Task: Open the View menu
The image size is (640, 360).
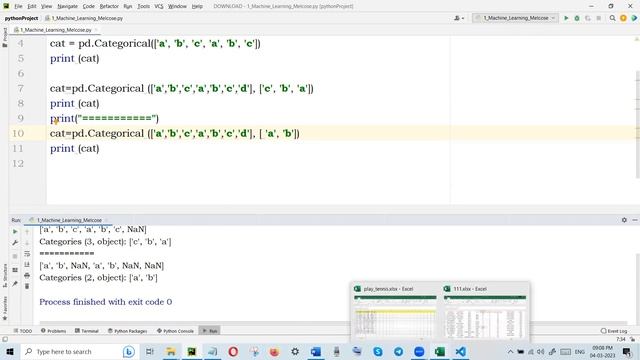Action: coord(47,6)
